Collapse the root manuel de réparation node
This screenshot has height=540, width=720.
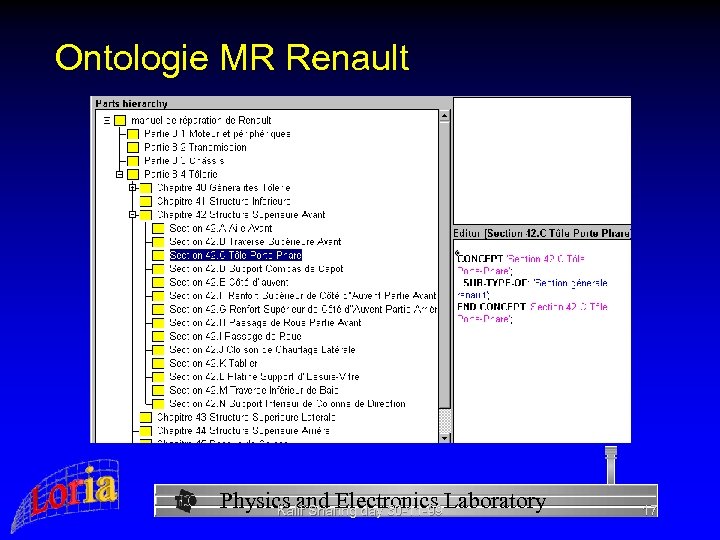click(106, 120)
